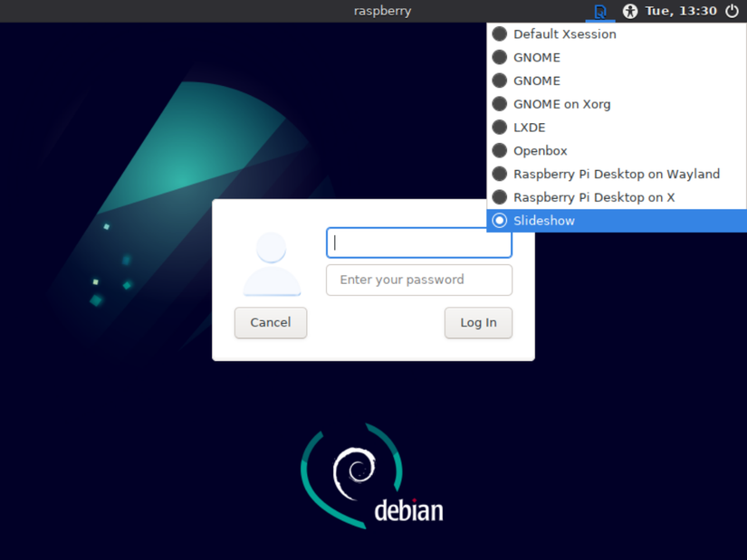The width and height of the screenshot is (747, 560).
Task: Choose the GNOME on Xorg session
Action: [x=561, y=104]
